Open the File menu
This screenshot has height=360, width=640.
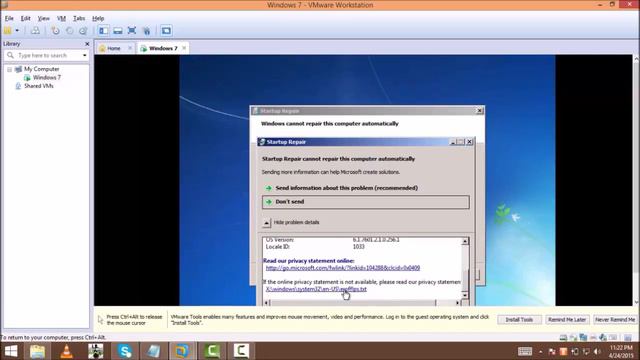tap(9, 18)
